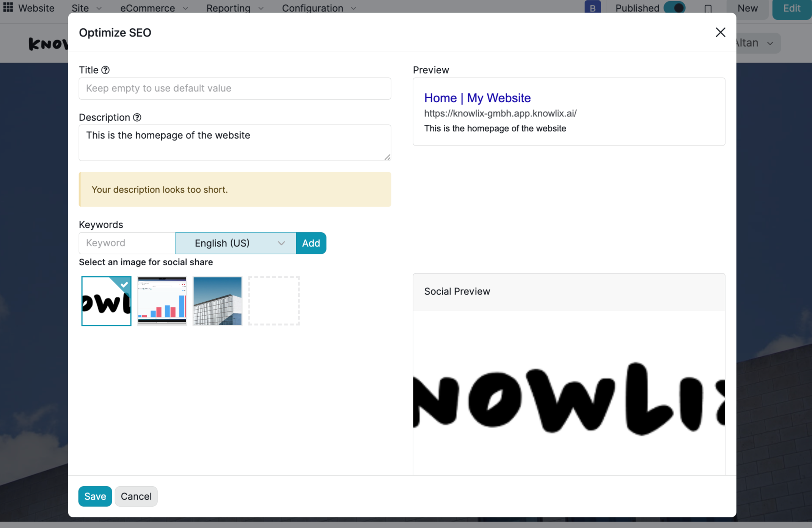Select the building photo social share image
Image resolution: width=812 pixels, height=528 pixels.
point(217,301)
